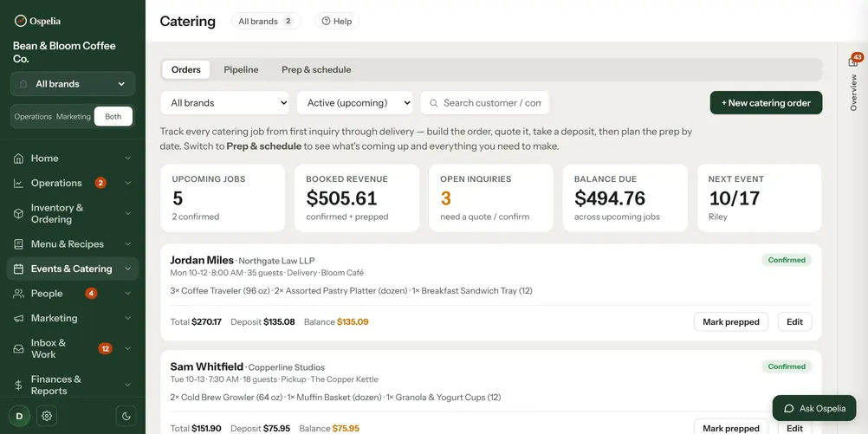Click the Inbox & Work tray icon
This screenshot has width=868, height=434.
[x=18, y=349]
